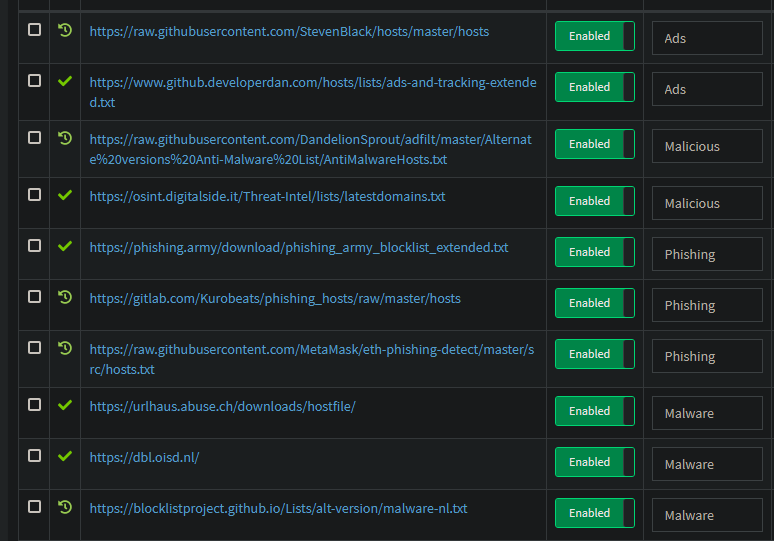Viewport: 774px width, 541px height.
Task: Click history icon for MetaMask eth-phishing-detect
Action: click(65, 348)
